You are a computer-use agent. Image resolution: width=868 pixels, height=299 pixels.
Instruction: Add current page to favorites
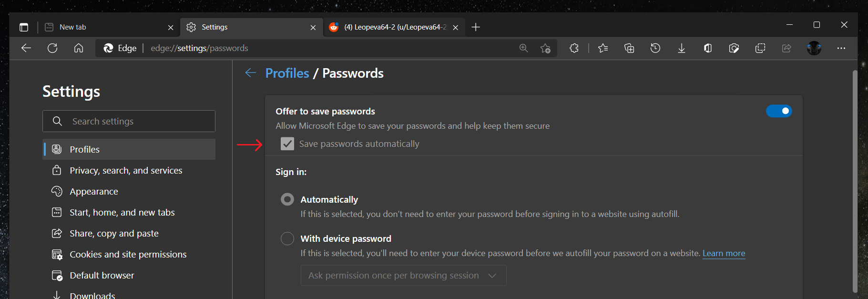tap(545, 48)
